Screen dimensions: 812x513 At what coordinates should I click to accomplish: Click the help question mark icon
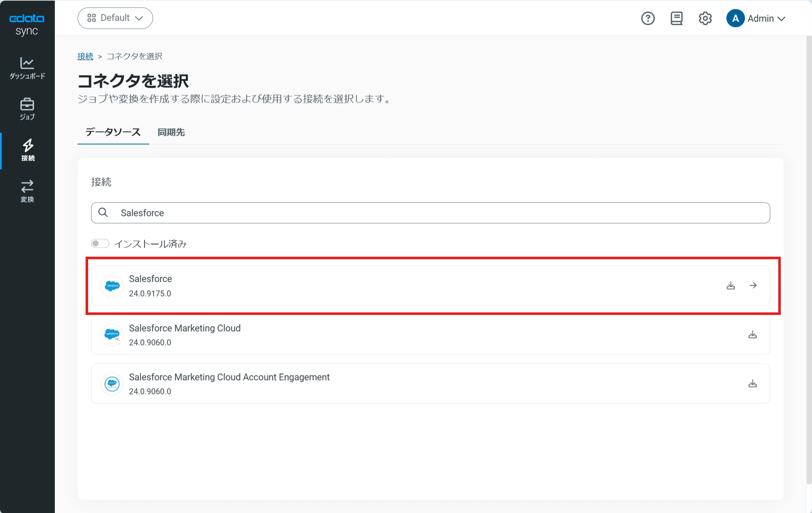pyautogui.click(x=648, y=19)
